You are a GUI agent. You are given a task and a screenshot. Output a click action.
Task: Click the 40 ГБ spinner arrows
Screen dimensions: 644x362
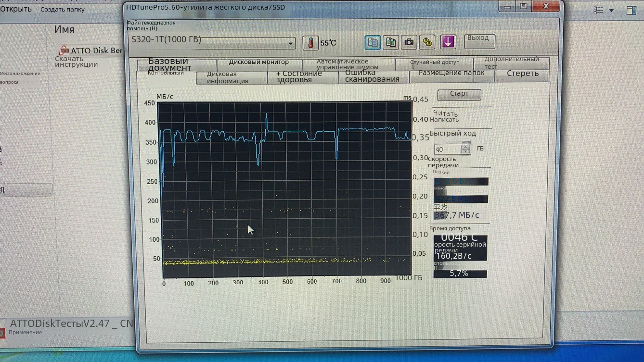pyautogui.click(x=465, y=149)
